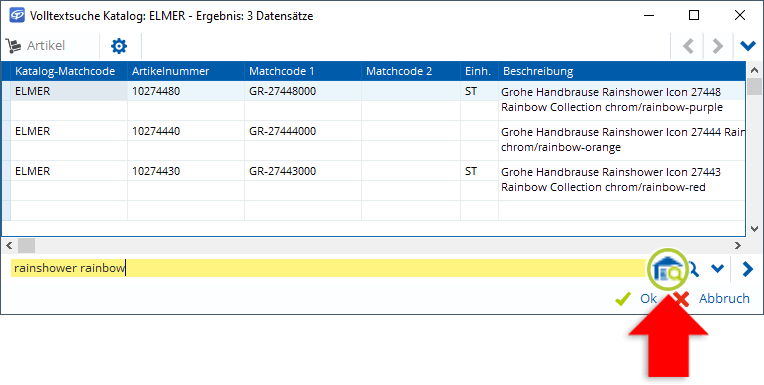Open the search options dropdown chevron beside the magnifier
This screenshot has width=764, height=385.
pos(717,269)
